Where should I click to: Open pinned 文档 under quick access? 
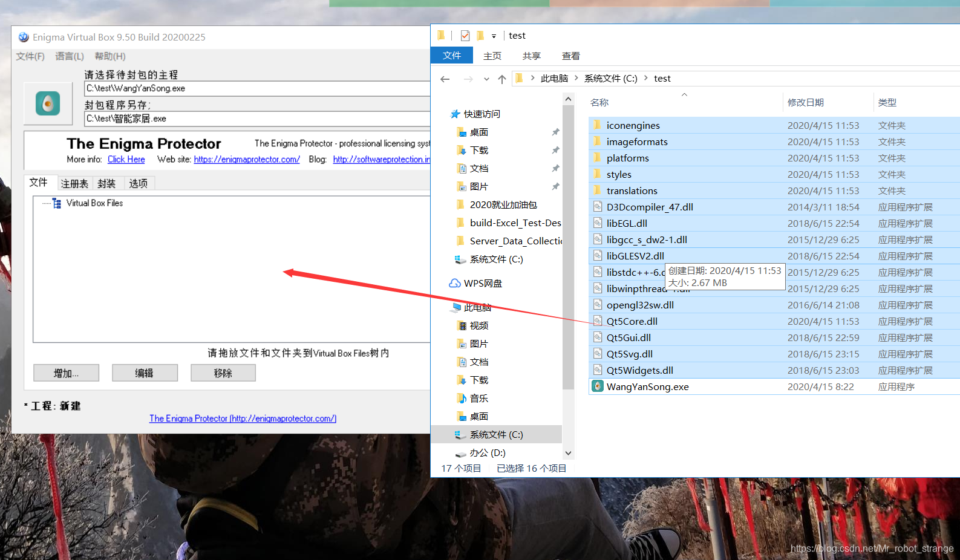(478, 169)
